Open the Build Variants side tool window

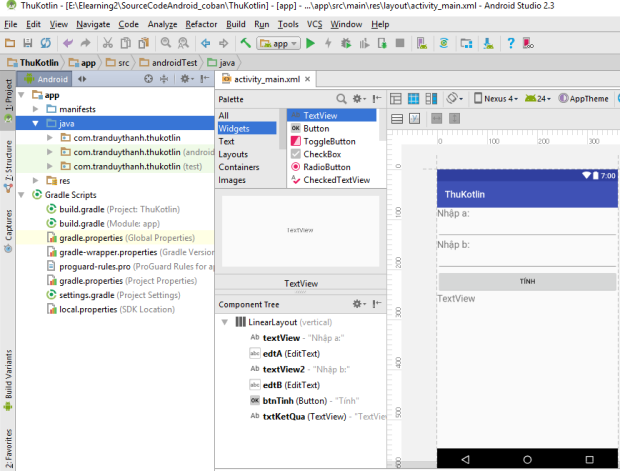[8, 380]
